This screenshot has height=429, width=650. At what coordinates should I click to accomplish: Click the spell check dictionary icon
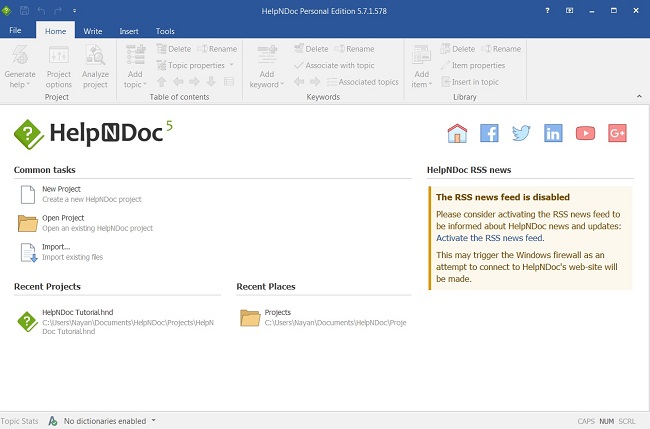click(x=53, y=421)
